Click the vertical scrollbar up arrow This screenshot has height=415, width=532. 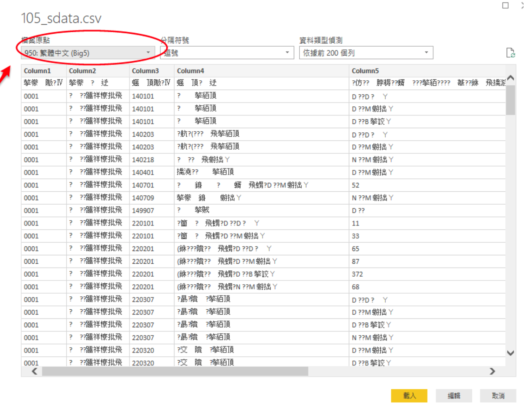[x=511, y=78]
